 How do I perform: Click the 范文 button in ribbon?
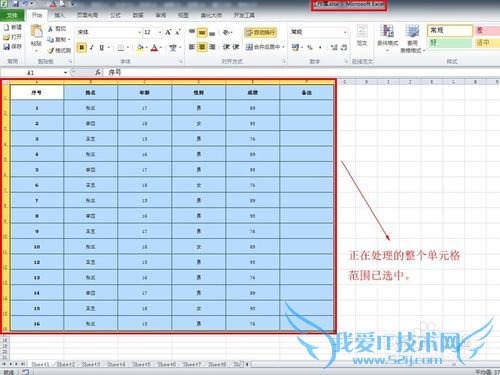[x=362, y=35]
